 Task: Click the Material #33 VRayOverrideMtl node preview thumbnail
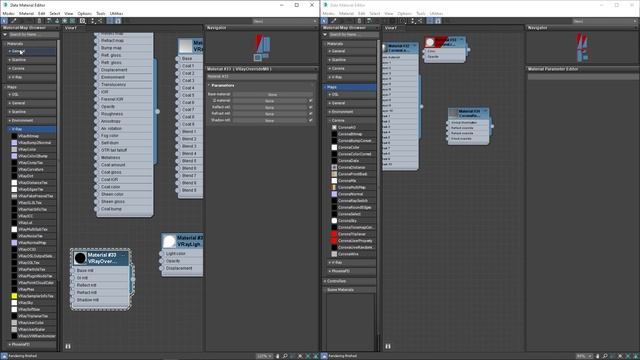pos(80,258)
